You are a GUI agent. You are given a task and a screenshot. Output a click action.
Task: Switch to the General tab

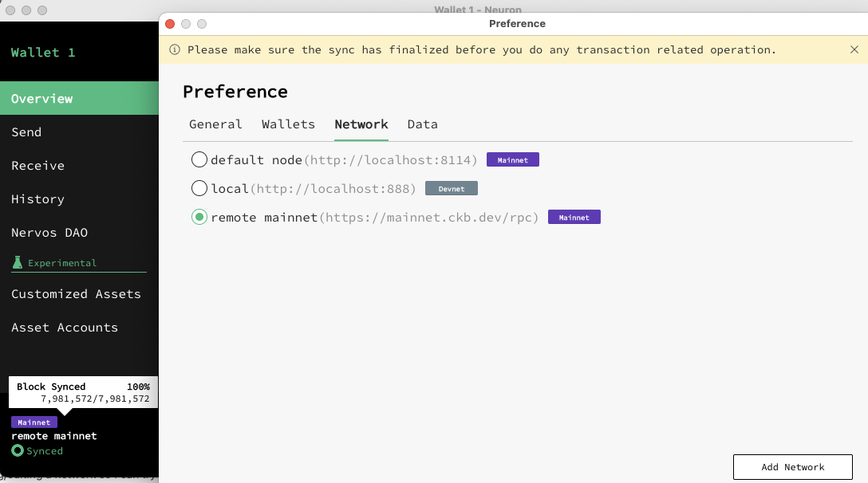coord(215,124)
